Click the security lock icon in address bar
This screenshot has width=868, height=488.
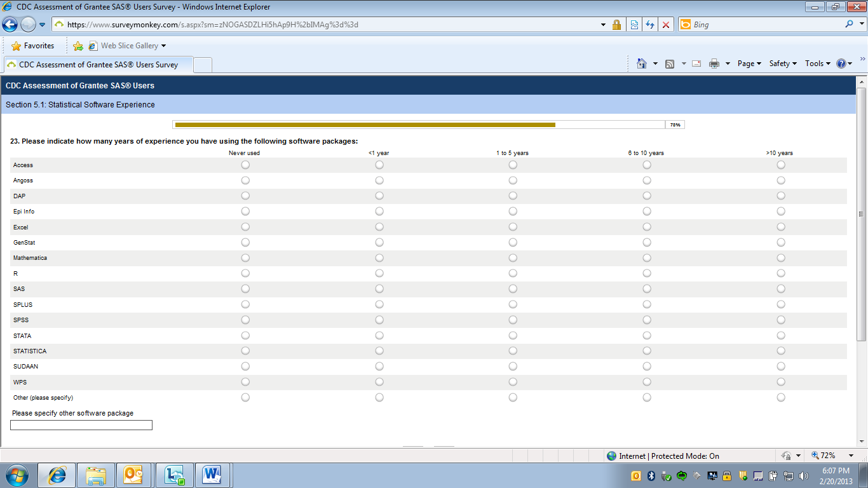point(616,25)
